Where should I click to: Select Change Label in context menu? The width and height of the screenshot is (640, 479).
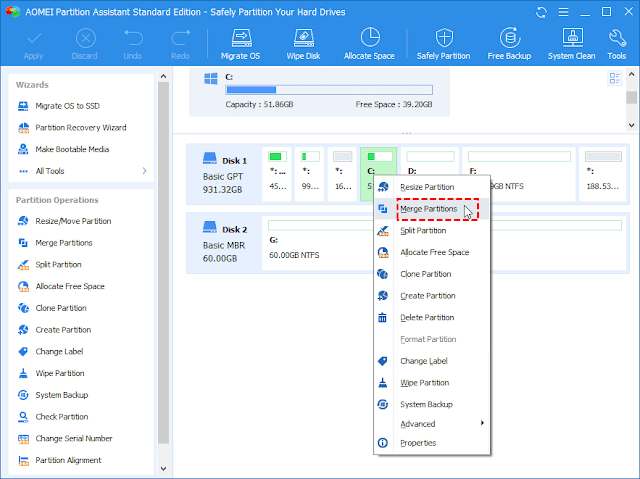(432, 361)
